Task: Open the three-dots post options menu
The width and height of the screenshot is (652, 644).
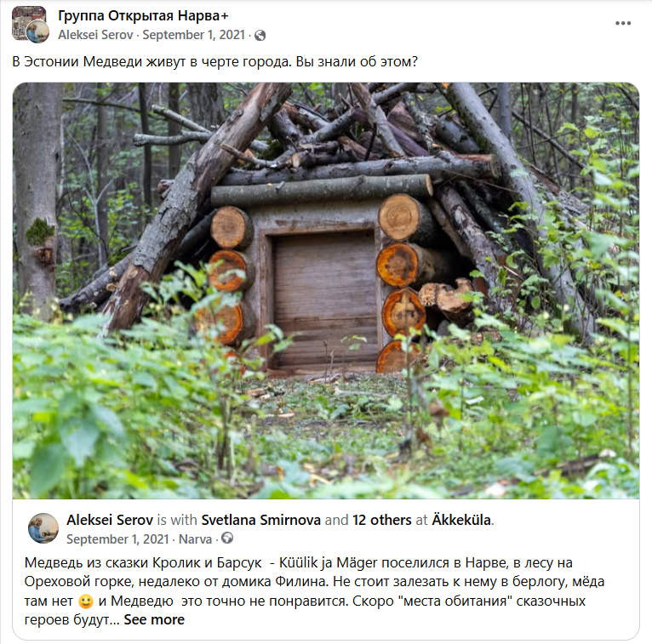Action: (x=622, y=23)
